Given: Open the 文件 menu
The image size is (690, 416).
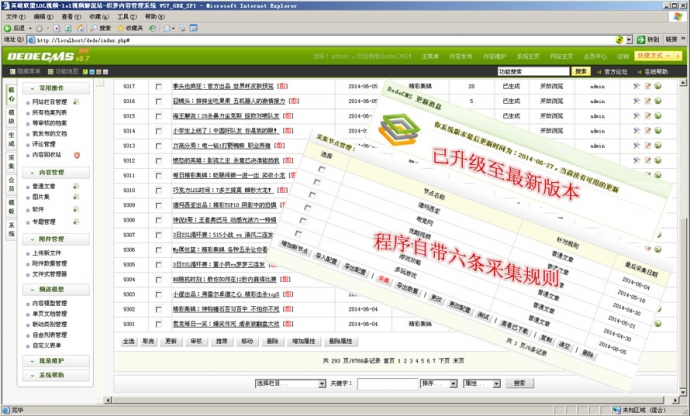Looking at the screenshot, I should click(15, 17).
